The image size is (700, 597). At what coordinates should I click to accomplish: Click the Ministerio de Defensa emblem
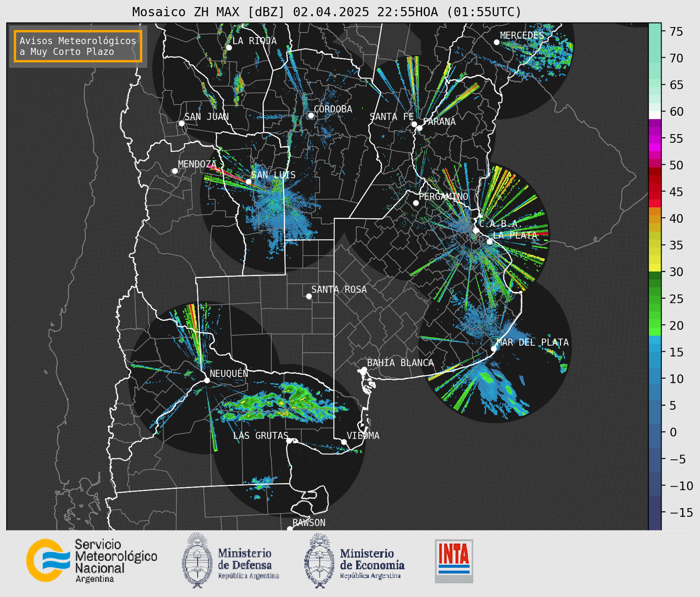click(x=197, y=560)
